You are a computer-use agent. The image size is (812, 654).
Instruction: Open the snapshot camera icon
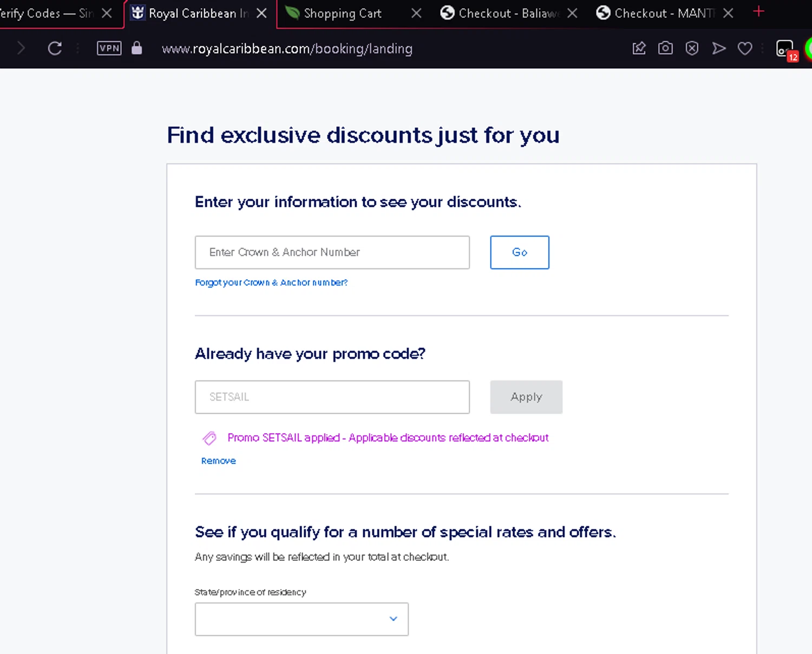665,49
